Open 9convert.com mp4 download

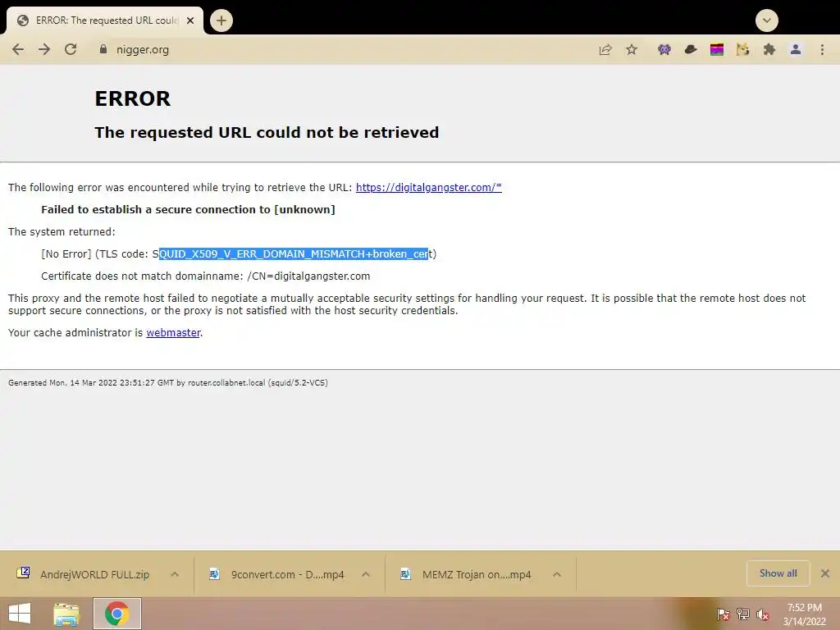279,574
